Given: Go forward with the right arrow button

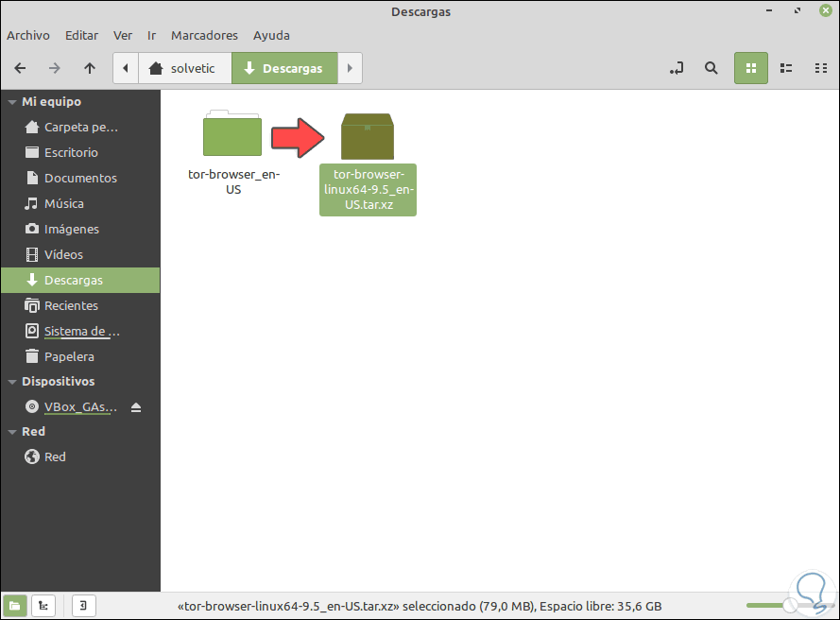Looking at the screenshot, I should tap(55, 68).
